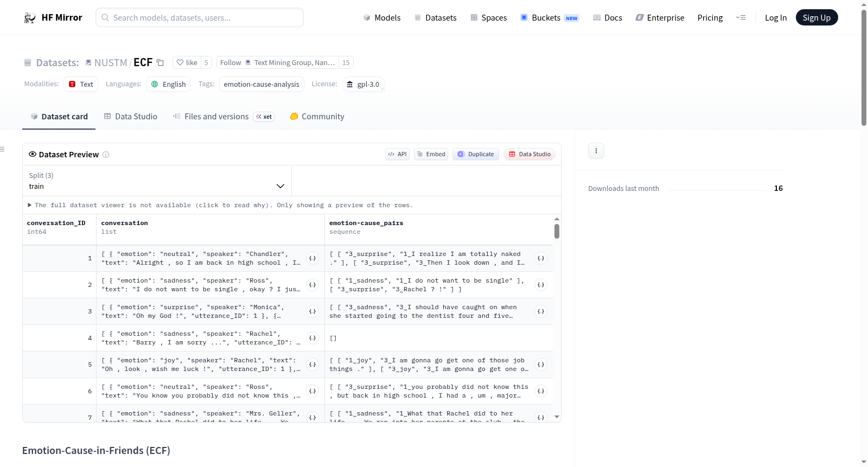Click the HF Mirror logo
Image resolution: width=868 pixels, height=467 pixels.
pos(53,17)
